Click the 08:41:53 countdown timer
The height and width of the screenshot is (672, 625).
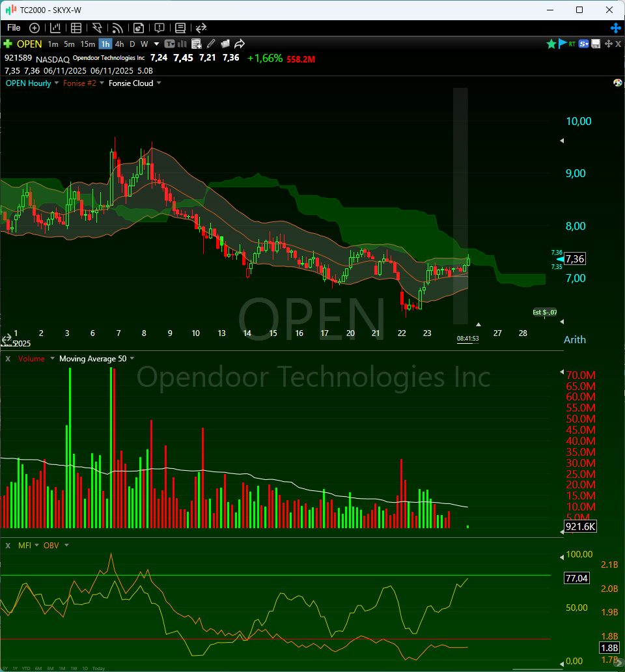pyautogui.click(x=468, y=339)
